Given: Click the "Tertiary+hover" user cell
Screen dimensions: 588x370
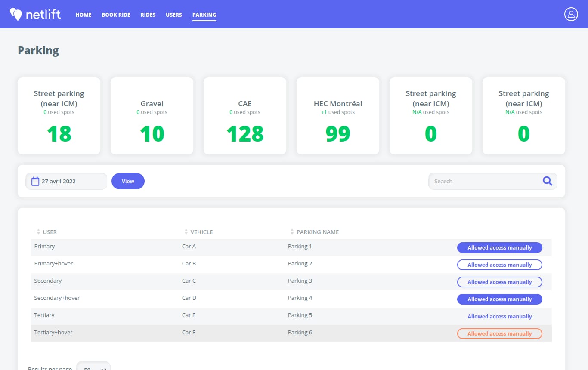Looking at the screenshot, I should coord(53,332).
